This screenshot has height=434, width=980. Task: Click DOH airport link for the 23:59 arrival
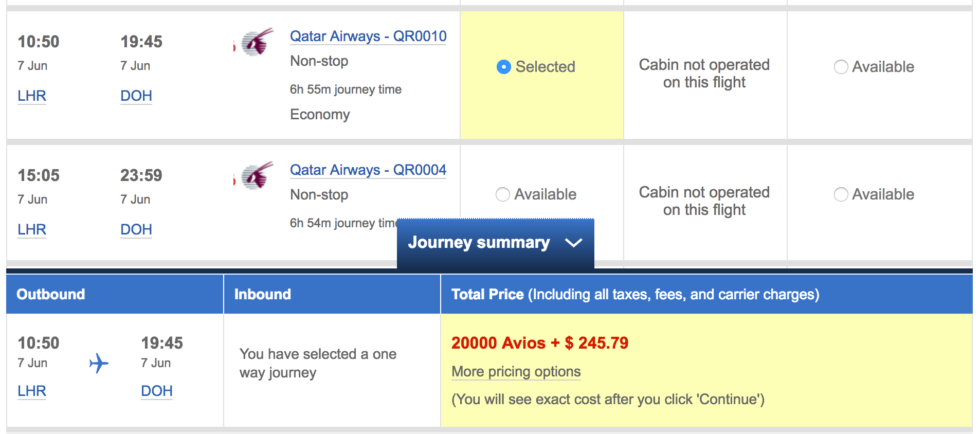pos(136,230)
